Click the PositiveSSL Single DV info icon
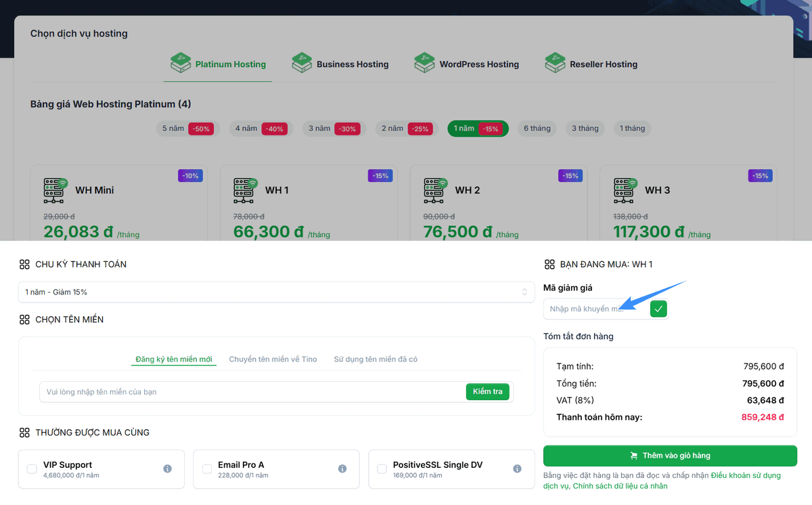This screenshot has height=505, width=812. 517,469
